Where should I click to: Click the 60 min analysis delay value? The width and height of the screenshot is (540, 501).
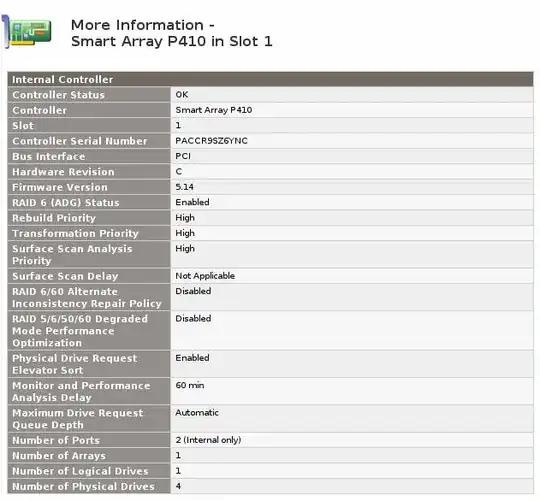click(x=189, y=385)
